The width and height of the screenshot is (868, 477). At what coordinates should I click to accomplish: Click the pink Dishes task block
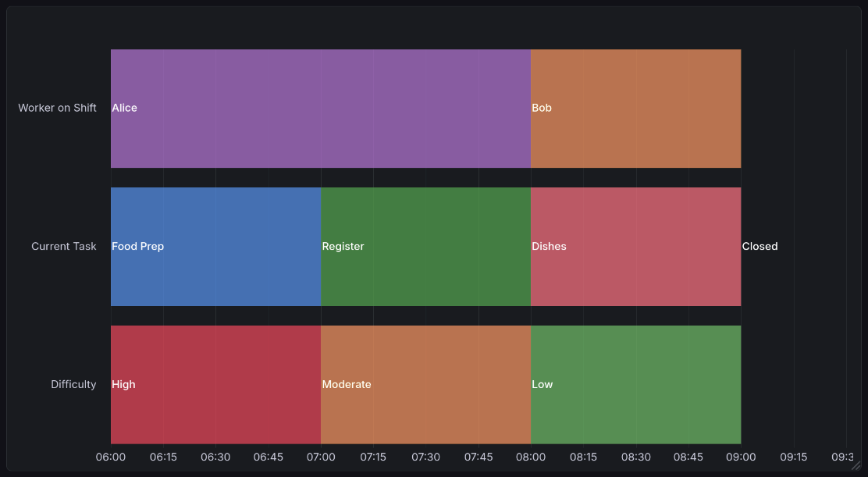click(635, 247)
